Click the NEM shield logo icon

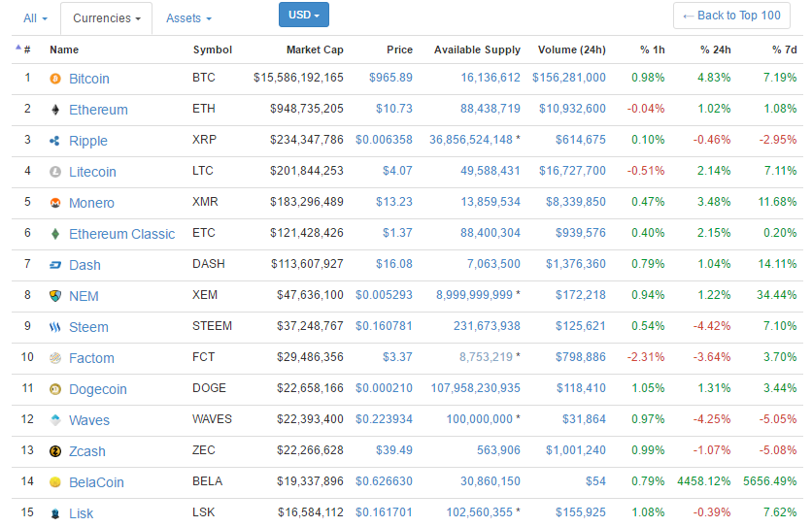(55, 296)
